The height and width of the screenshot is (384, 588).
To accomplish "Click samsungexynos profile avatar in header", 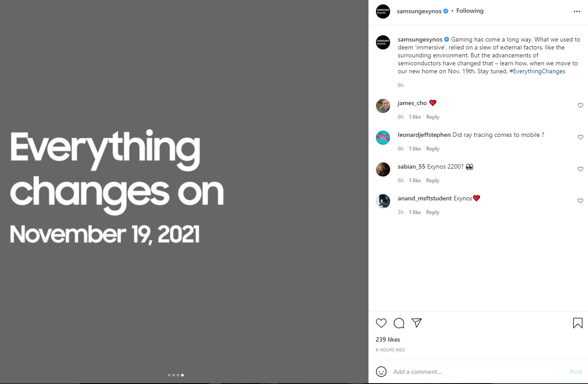I will (383, 11).
